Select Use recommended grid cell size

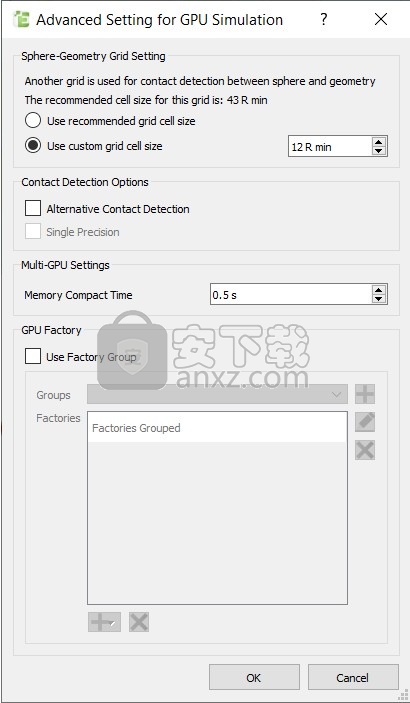(33, 121)
